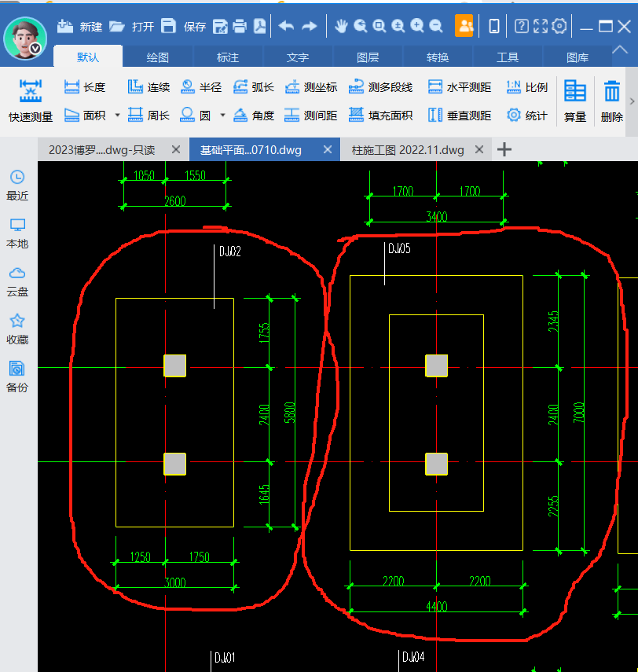
Task: Select the 连续 continuous measure tool
Action: pos(148,87)
